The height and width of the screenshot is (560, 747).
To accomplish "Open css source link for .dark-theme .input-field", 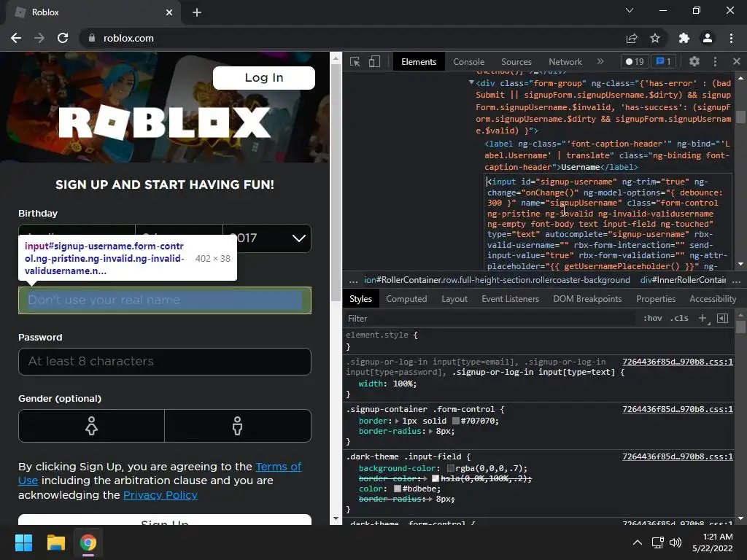I will pos(678,456).
